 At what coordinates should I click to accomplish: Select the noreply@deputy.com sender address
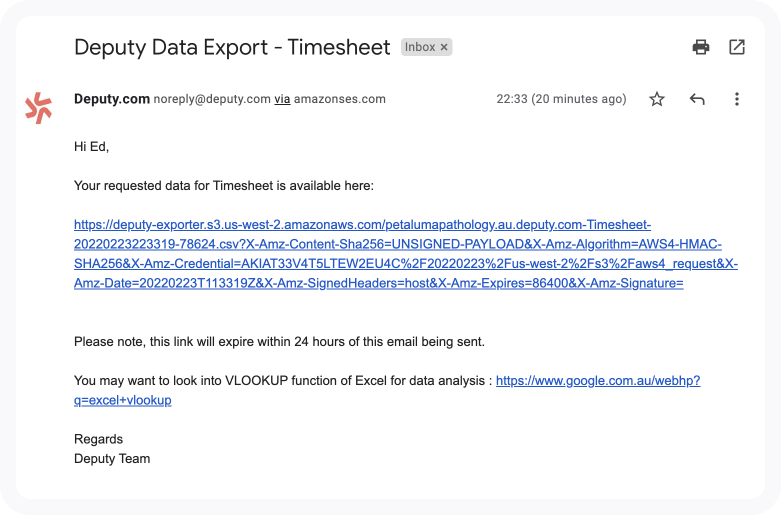coord(212,99)
